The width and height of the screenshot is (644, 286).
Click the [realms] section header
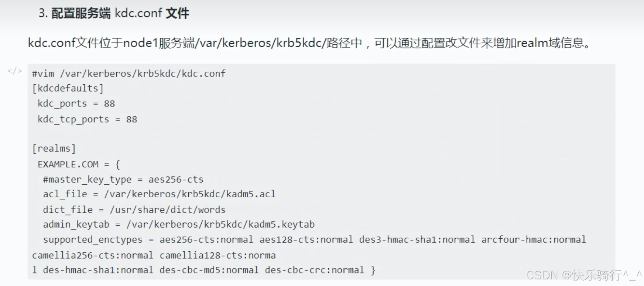coord(54,149)
